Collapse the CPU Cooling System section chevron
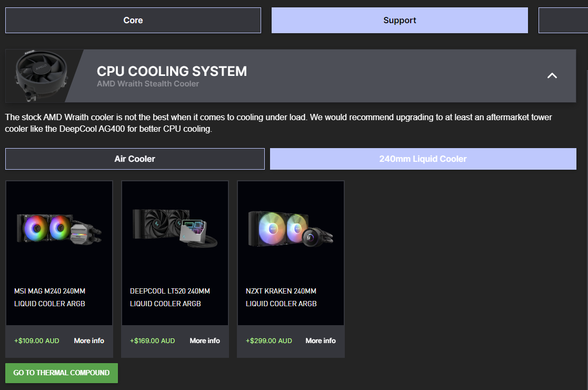Screen dimensions: 588x390 (x=552, y=76)
